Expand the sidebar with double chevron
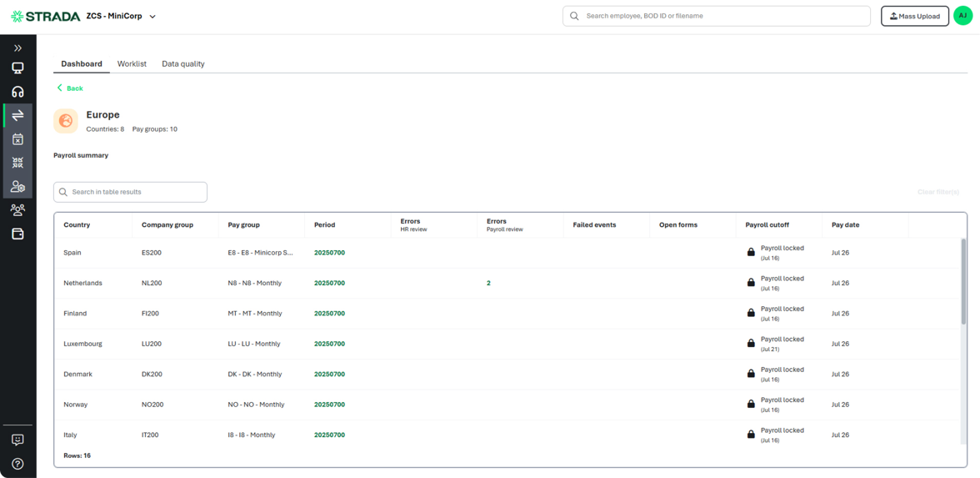Screen dimensions: 980x478 [17, 48]
